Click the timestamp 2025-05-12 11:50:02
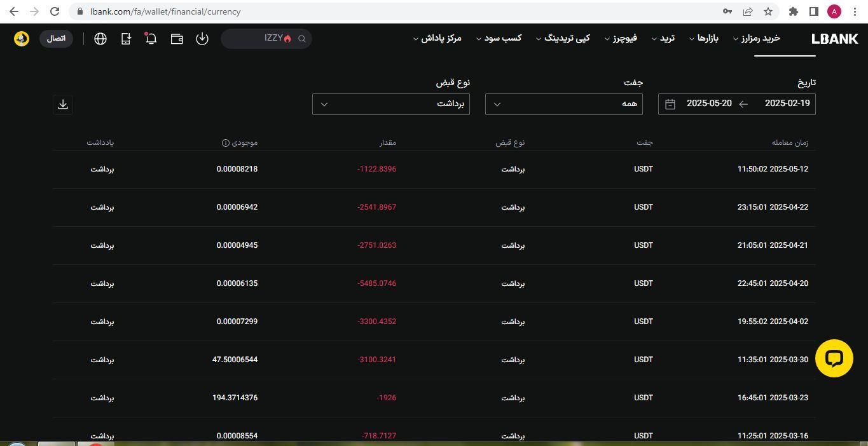The image size is (868, 446). point(773,169)
